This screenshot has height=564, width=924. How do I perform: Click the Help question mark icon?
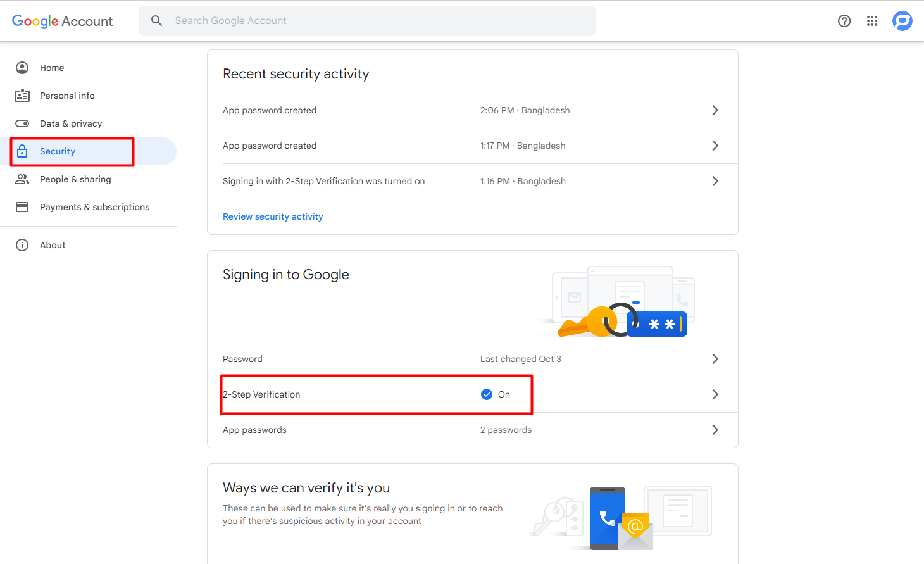tap(844, 21)
